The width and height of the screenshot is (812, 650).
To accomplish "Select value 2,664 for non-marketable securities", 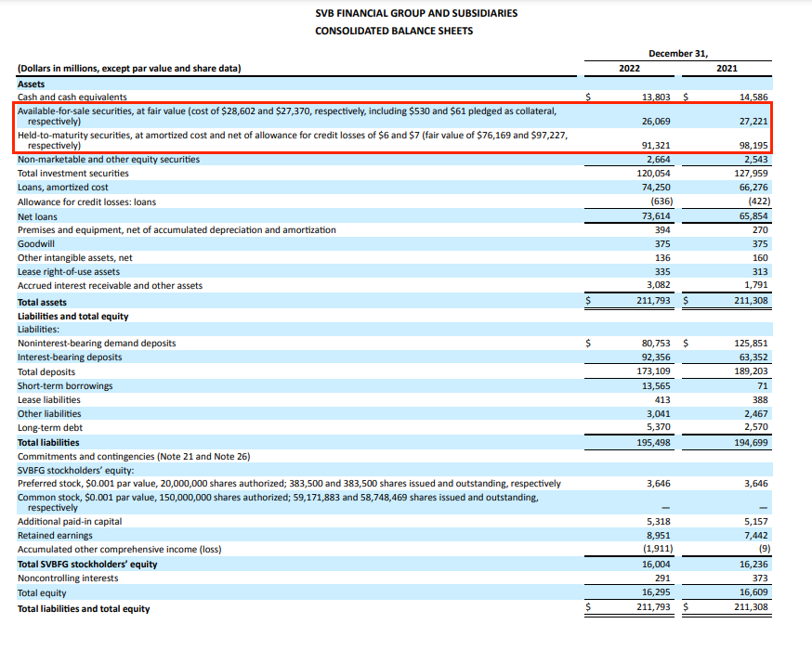I will pos(658,160).
